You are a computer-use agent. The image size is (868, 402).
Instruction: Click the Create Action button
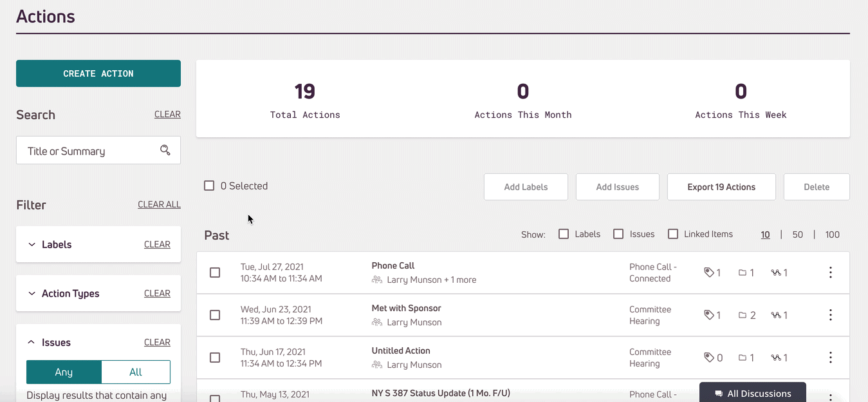[x=98, y=73]
